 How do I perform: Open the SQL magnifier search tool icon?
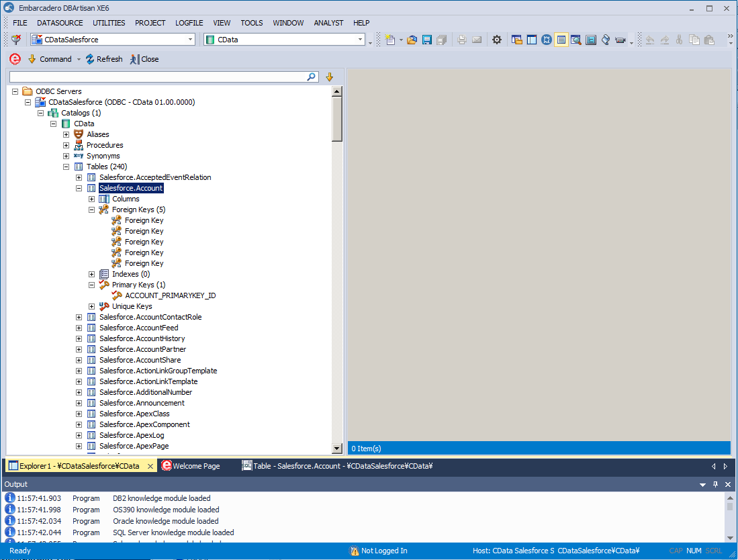575,40
